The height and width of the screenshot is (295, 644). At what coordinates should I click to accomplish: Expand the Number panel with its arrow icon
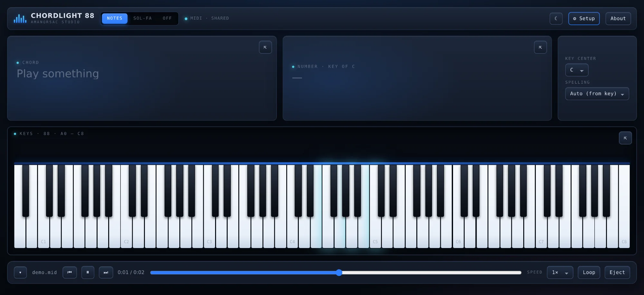coord(540,47)
